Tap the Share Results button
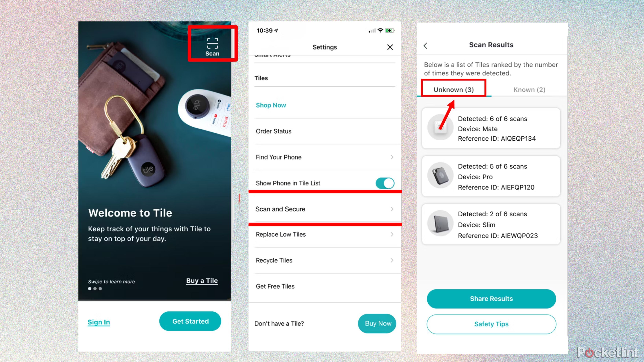This screenshot has height=362, width=644. click(491, 298)
